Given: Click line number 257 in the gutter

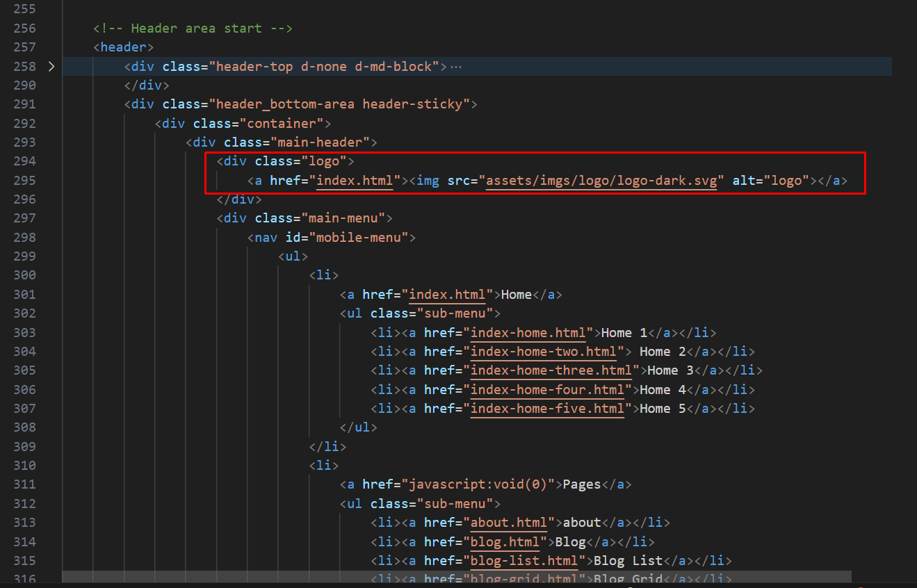Looking at the screenshot, I should pos(24,47).
